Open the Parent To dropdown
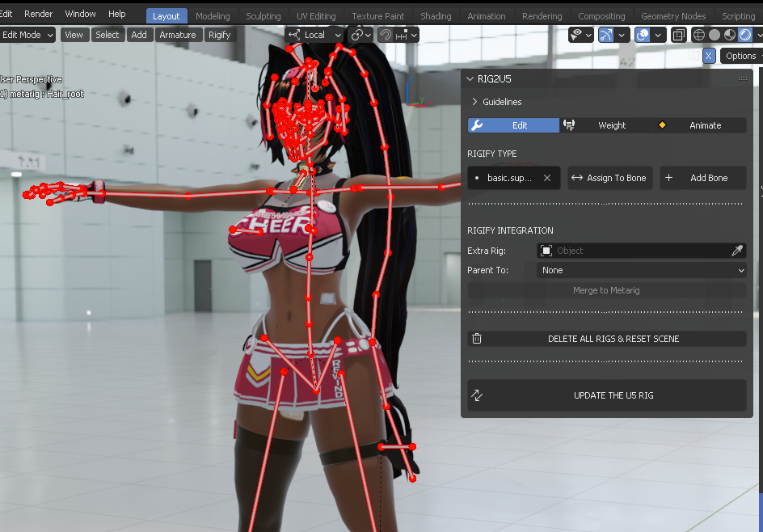This screenshot has width=763, height=532. click(641, 270)
